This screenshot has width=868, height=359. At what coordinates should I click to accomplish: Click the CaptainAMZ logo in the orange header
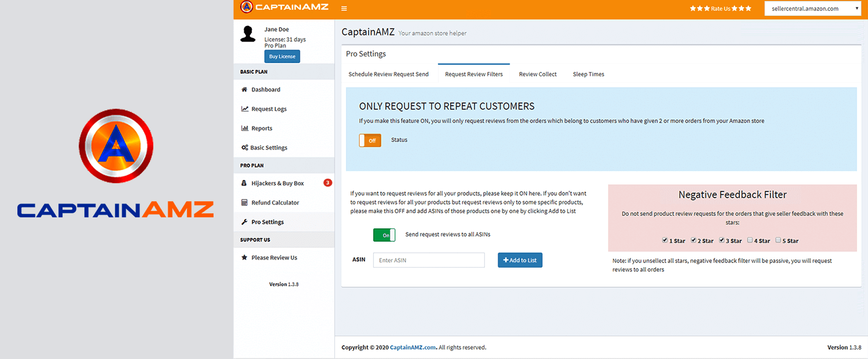pyautogui.click(x=284, y=8)
